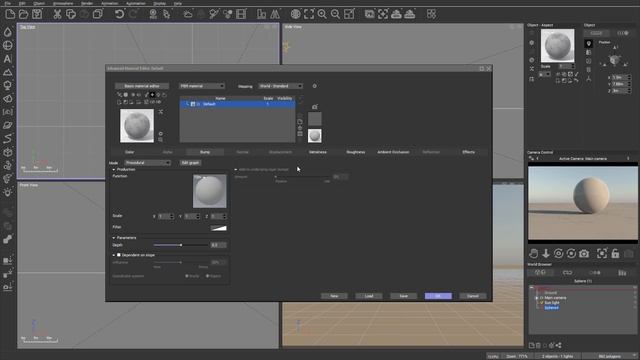The height and width of the screenshot is (360, 640).
Task: Select the World coordinate system radio button
Action: point(187,276)
